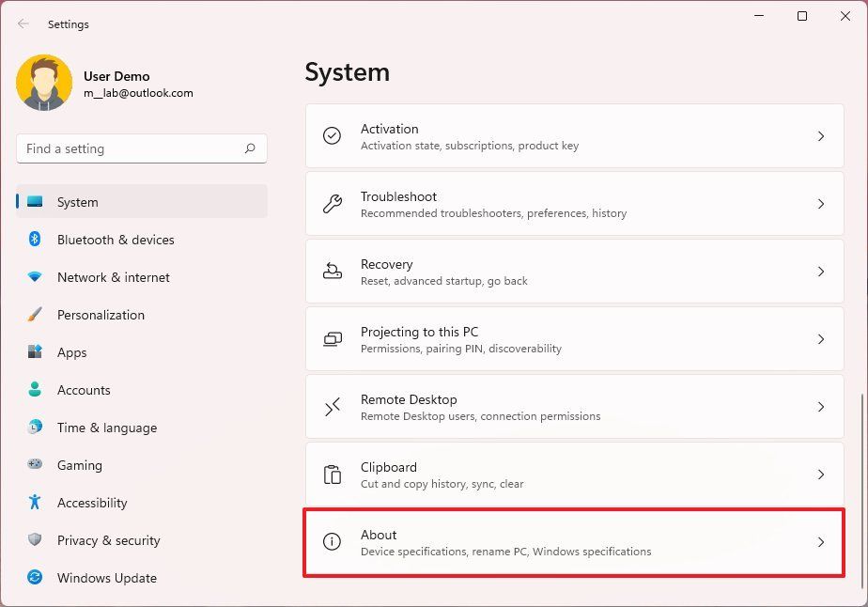Click the Find a setting search box

[x=141, y=148]
